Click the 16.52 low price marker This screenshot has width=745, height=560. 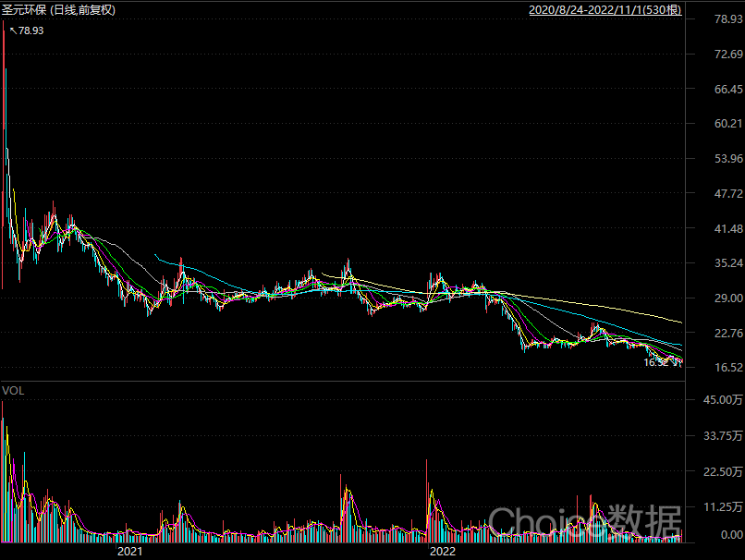(x=657, y=363)
